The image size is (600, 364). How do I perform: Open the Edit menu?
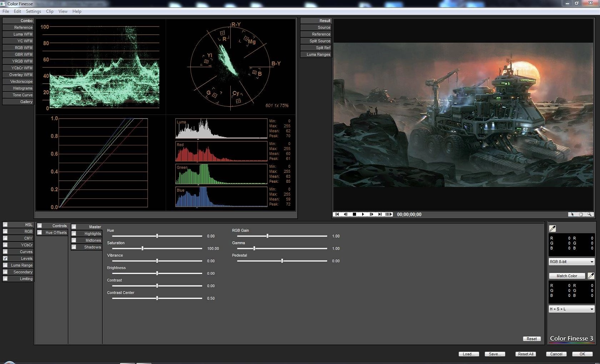17,11
